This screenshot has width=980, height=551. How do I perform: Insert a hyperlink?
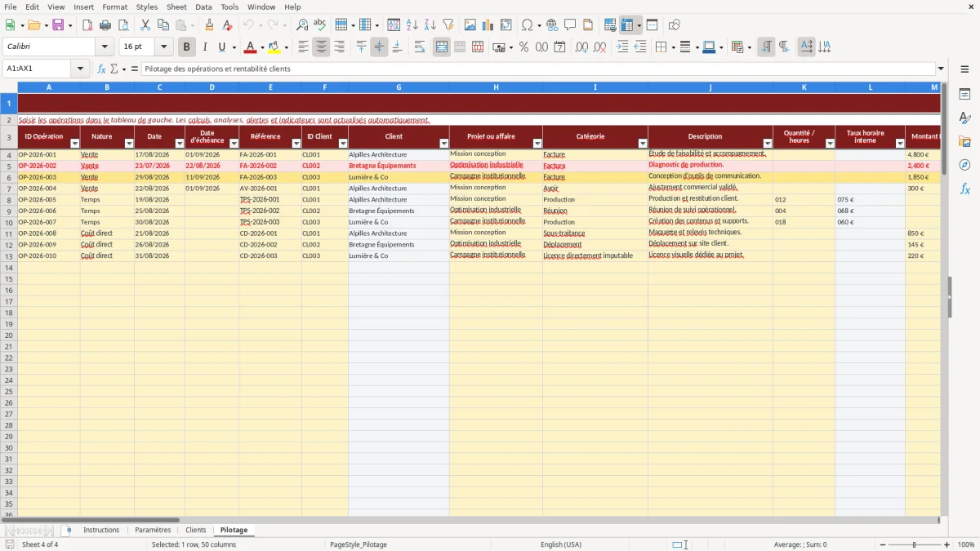point(552,25)
